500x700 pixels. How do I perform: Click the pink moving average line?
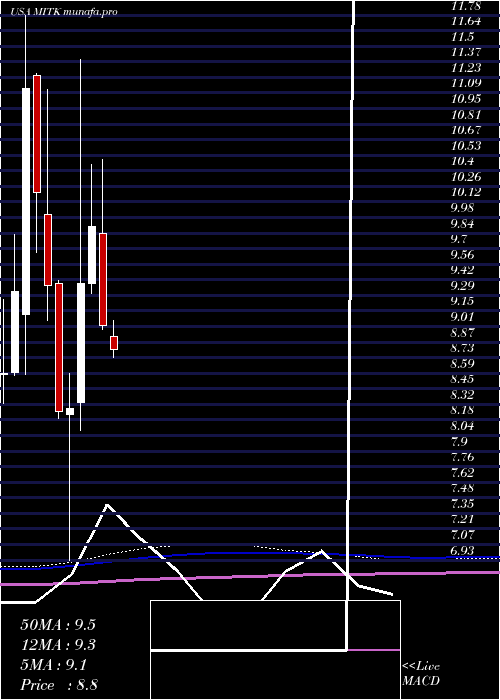(x=250, y=577)
